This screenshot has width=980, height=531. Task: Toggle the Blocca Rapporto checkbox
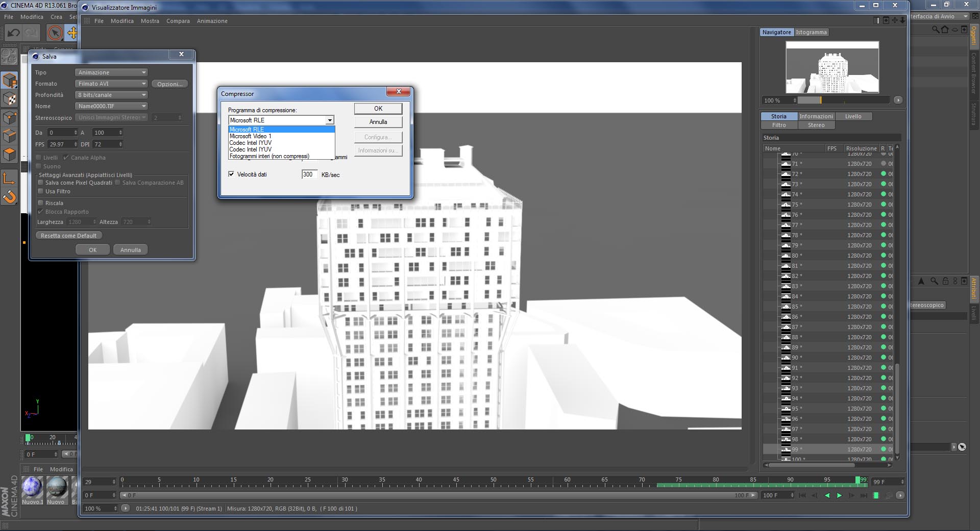[40, 212]
